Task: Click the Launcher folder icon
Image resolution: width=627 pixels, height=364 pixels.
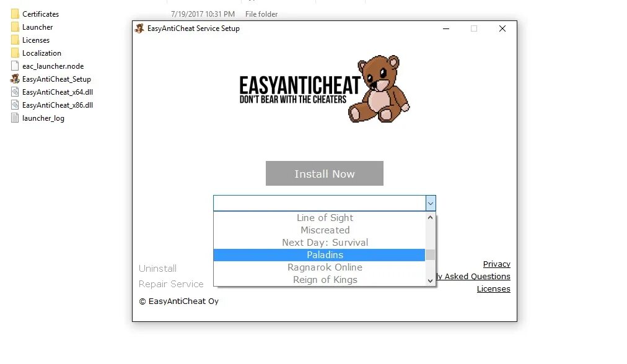Action: click(x=15, y=27)
